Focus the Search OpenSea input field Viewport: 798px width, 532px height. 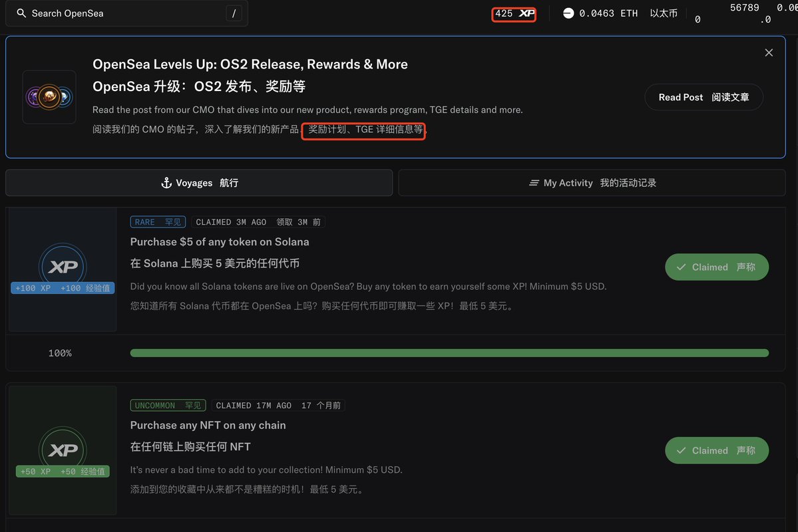coord(126,13)
